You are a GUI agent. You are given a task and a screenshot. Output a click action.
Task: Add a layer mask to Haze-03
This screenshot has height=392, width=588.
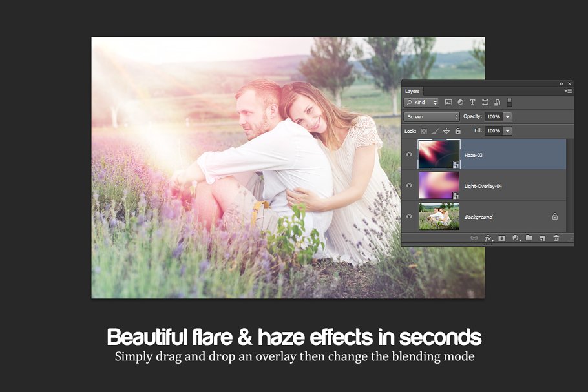[x=502, y=238]
